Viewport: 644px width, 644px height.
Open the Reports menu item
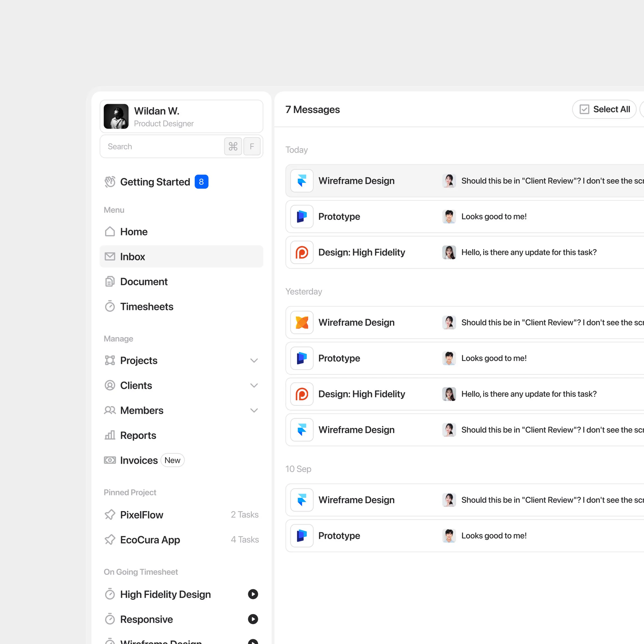[x=181, y=435]
